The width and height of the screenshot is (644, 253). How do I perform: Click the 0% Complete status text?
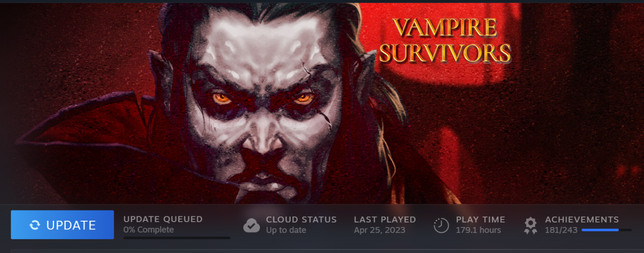coord(148,230)
